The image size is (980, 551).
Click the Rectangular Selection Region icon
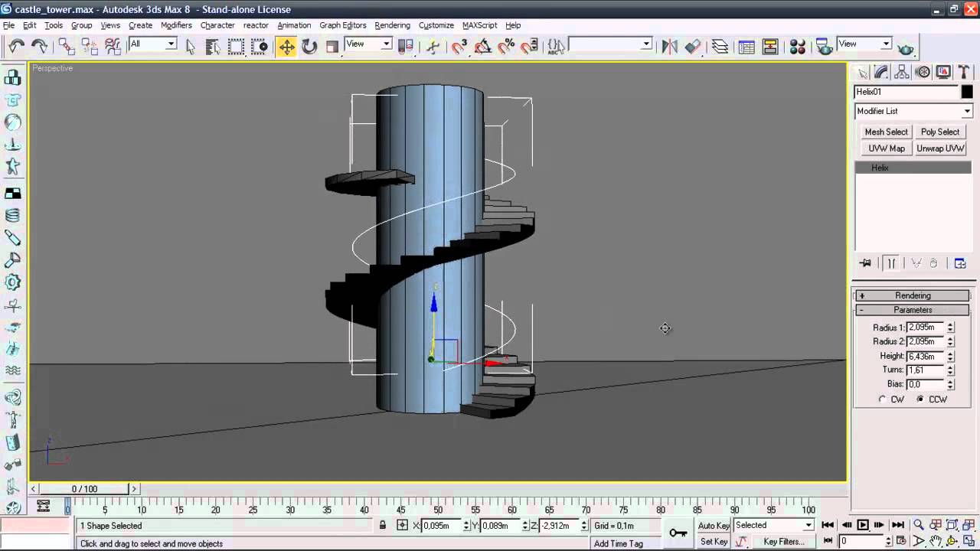click(237, 47)
